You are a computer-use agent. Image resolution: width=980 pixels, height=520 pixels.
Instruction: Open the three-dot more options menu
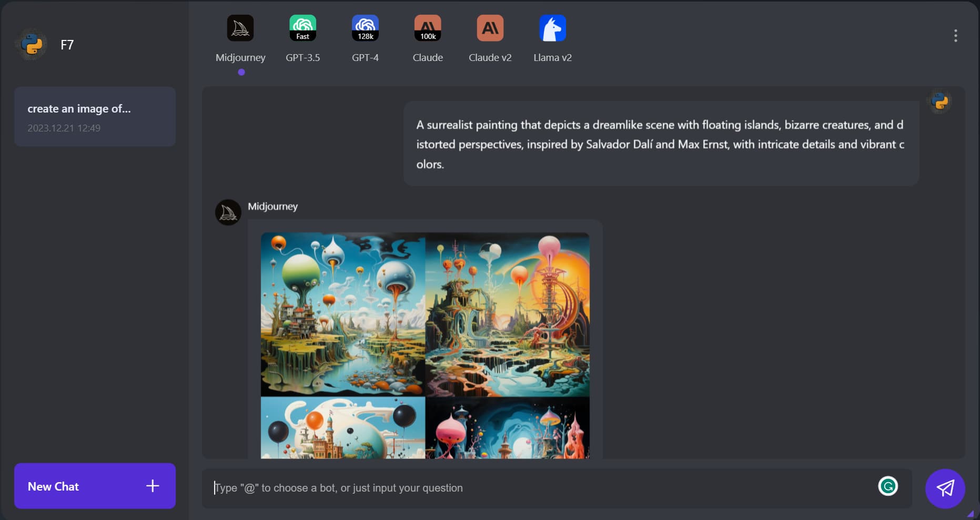click(x=955, y=36)
